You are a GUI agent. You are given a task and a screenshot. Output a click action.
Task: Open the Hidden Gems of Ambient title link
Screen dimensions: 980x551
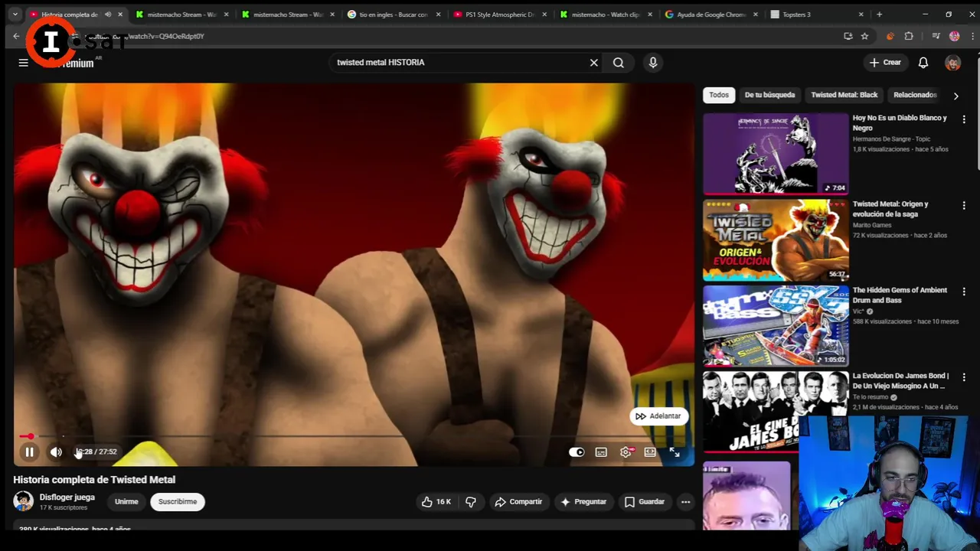click(x=900, y=295)
